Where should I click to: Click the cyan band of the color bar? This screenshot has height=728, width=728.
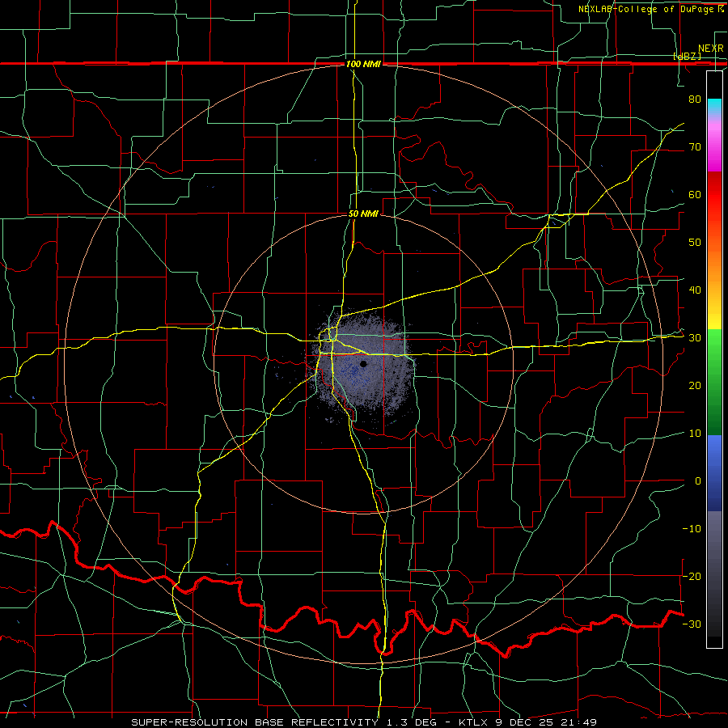[714, 108]
